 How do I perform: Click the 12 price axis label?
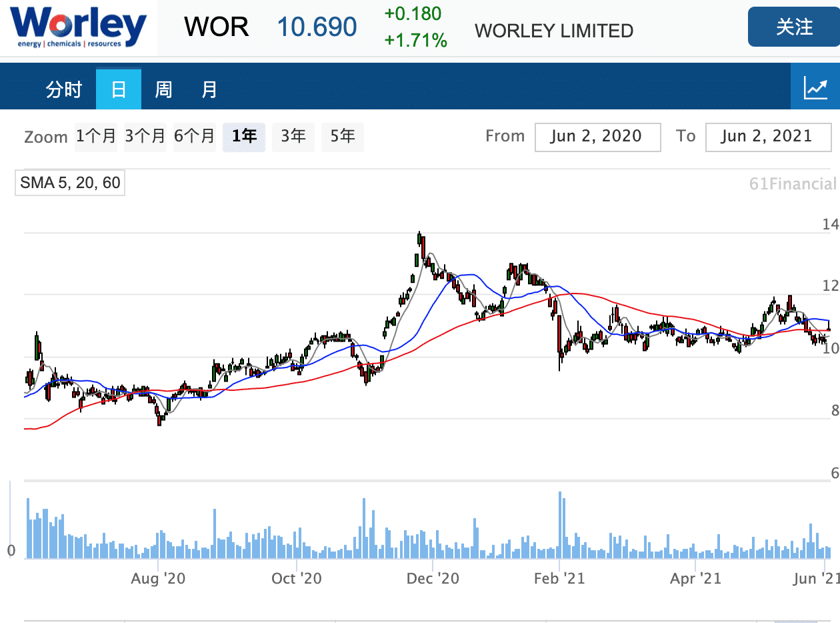(831, 285)
